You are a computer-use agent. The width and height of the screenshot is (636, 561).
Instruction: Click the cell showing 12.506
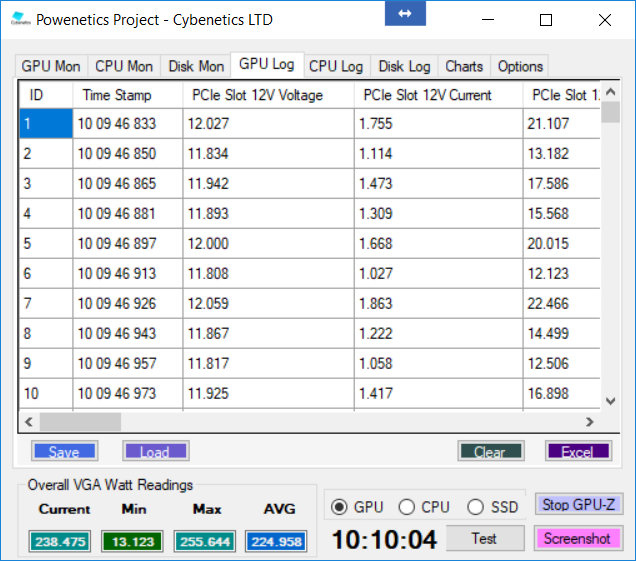(561, 363)
